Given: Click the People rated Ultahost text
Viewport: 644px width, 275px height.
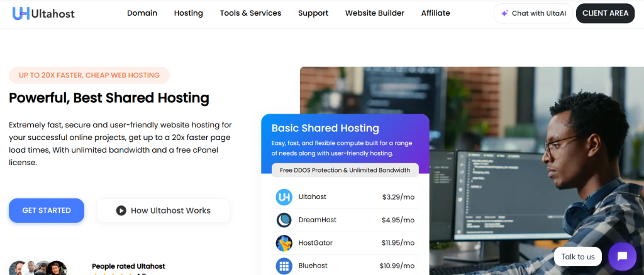Looking at the screenshot, I should coord(128,266).
